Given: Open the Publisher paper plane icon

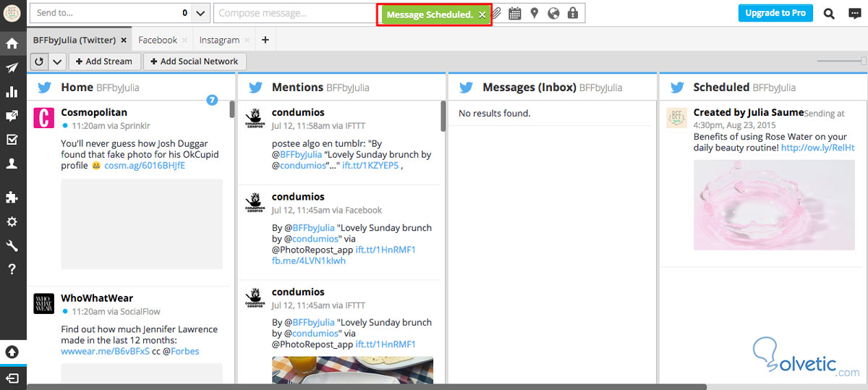Looking at the screenshot, I should 12,68.
